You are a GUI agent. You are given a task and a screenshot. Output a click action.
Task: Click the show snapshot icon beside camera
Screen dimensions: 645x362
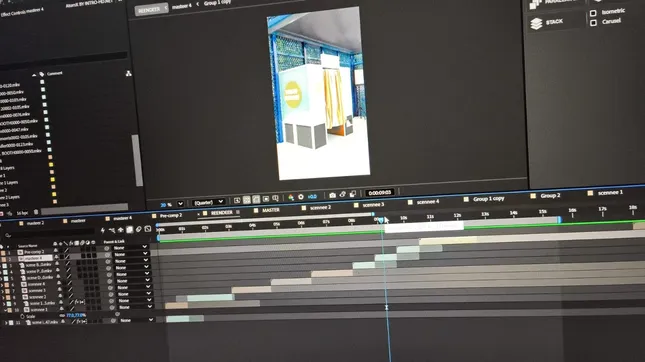[x=343, y=194]
